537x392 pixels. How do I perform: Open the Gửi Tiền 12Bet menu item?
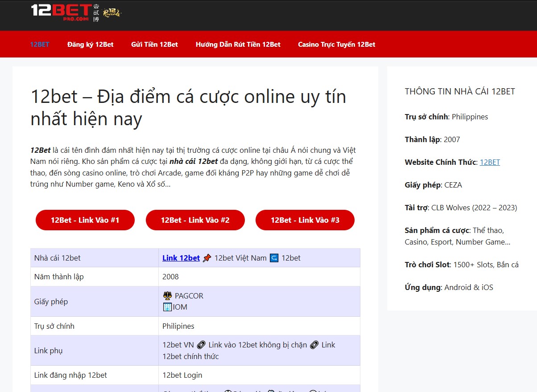coord(154,44)
